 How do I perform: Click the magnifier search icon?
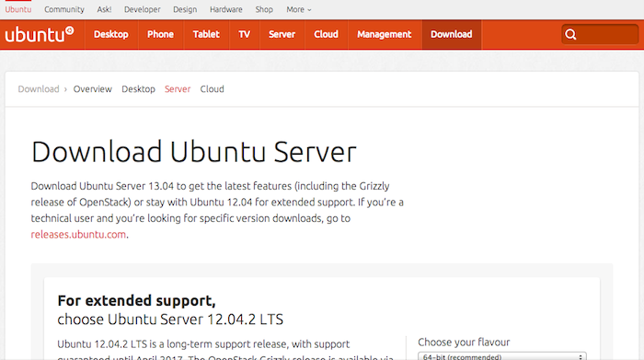570,34
